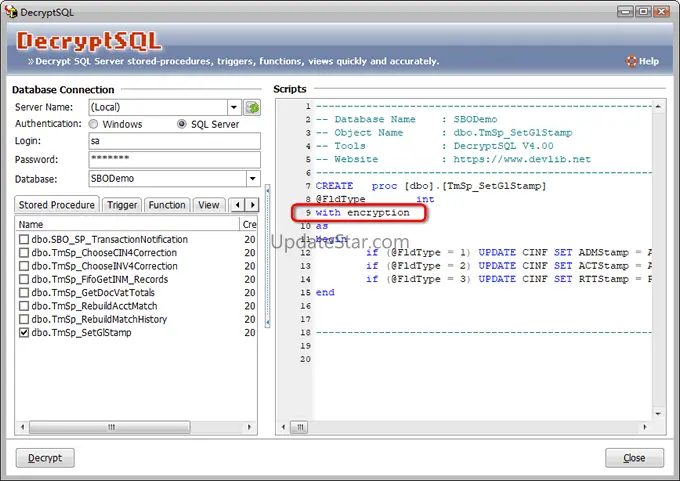Open the Database dropdown list
This screenshot has height=481, width=680.
coord(252,179)
